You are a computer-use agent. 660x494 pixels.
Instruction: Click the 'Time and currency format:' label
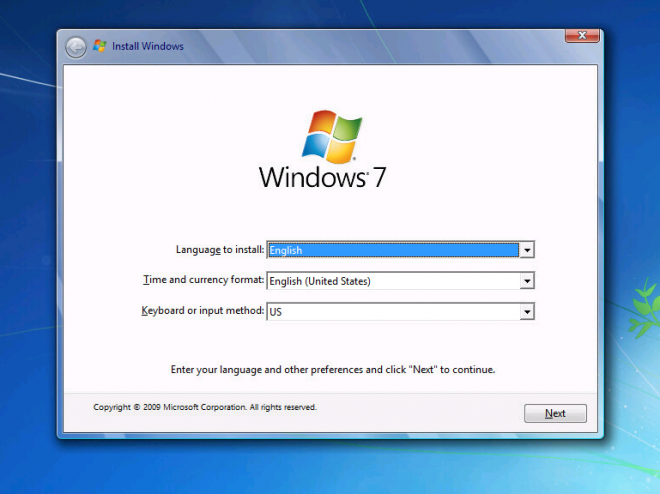[204, 280]
